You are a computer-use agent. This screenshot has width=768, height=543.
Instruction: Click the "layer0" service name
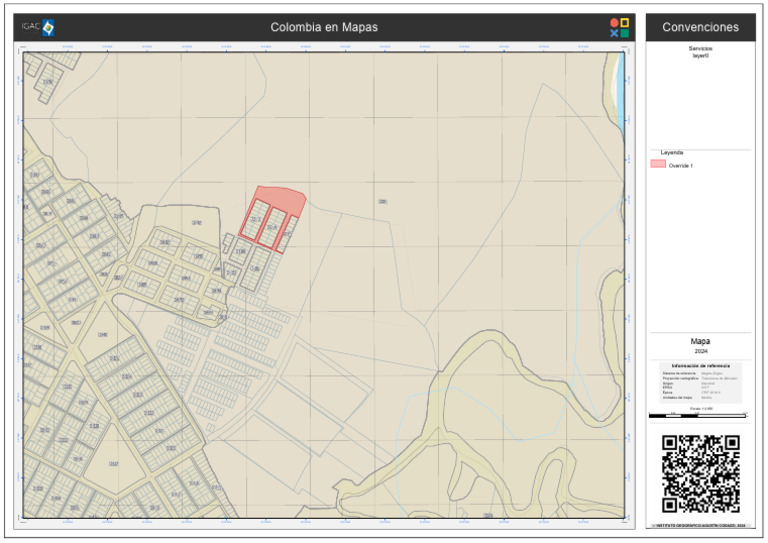pos(700,55)
